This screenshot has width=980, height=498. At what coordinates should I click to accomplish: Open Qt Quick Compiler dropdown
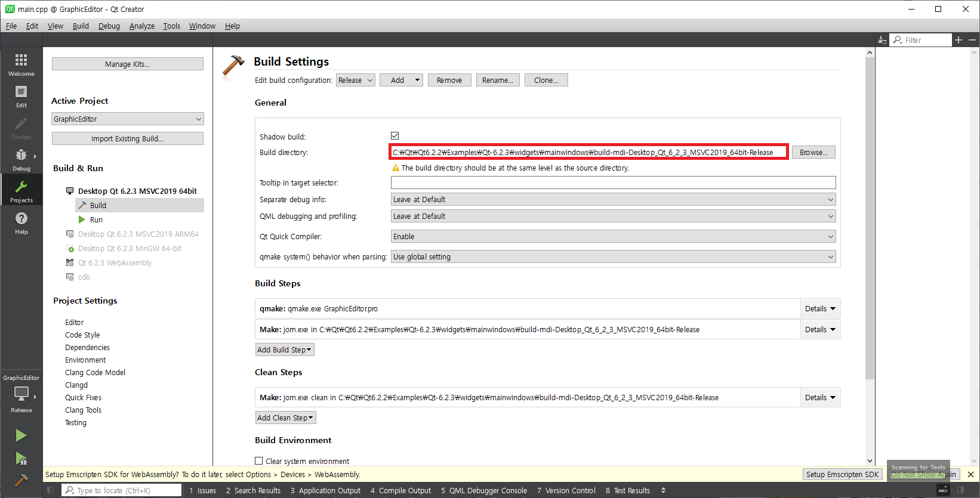point(613,236)
